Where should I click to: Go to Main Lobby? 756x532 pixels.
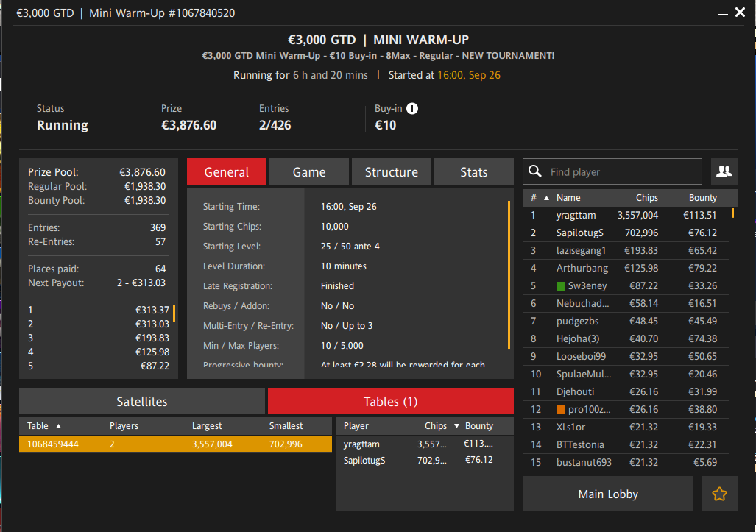pos(608,494)
